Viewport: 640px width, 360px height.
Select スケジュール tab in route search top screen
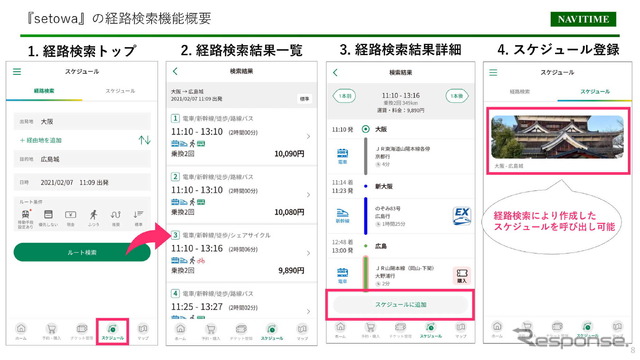click(120, 91)
